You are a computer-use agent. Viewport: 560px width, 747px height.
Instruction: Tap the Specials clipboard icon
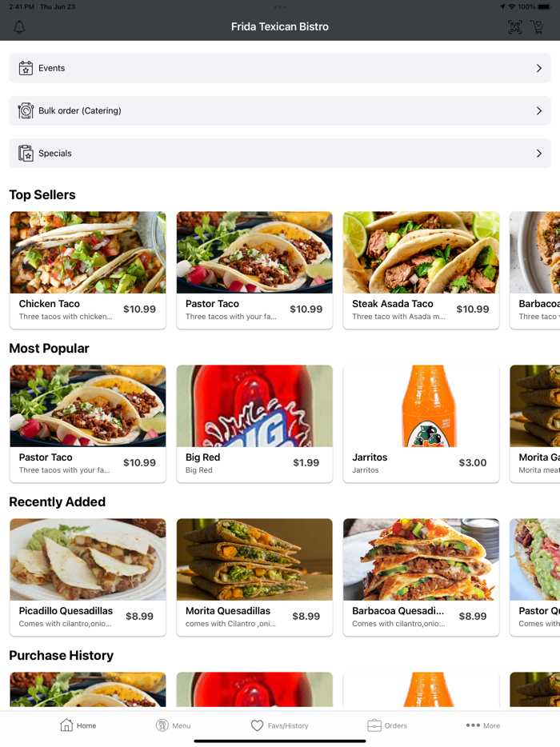pyautogui.click(x=26, y=154)
